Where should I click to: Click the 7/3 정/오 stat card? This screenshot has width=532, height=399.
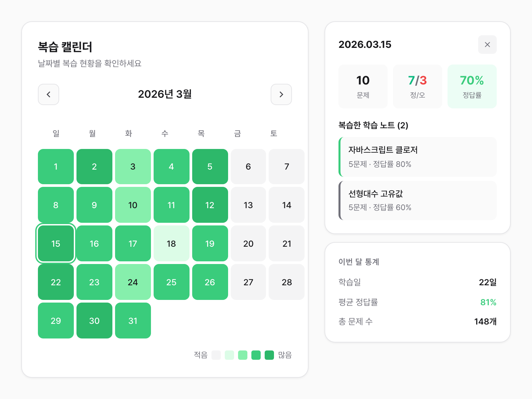click(418, 86)
